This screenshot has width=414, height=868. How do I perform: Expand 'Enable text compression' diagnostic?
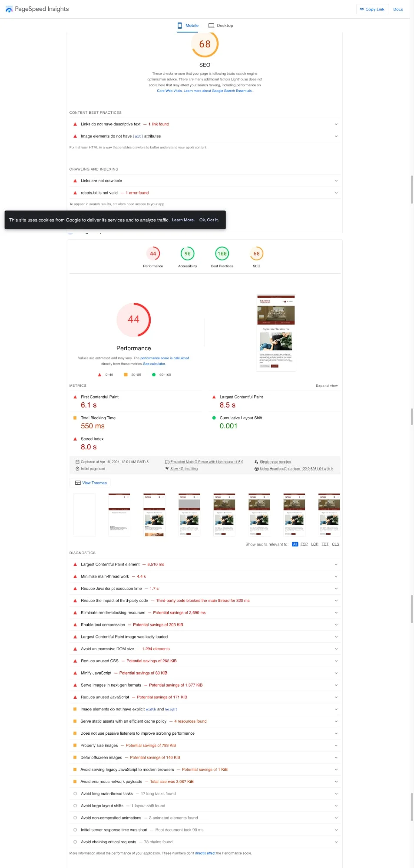point(205,625)
